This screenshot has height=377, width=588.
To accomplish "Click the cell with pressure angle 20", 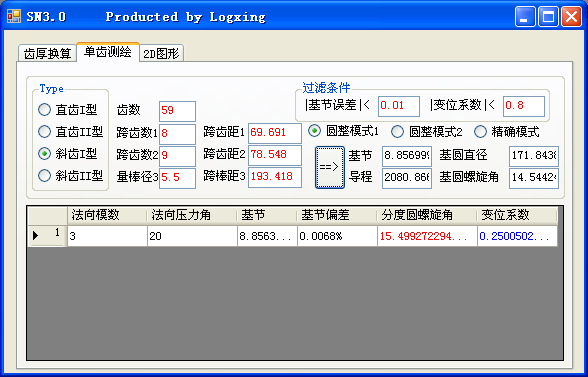I will pos(192,236).
